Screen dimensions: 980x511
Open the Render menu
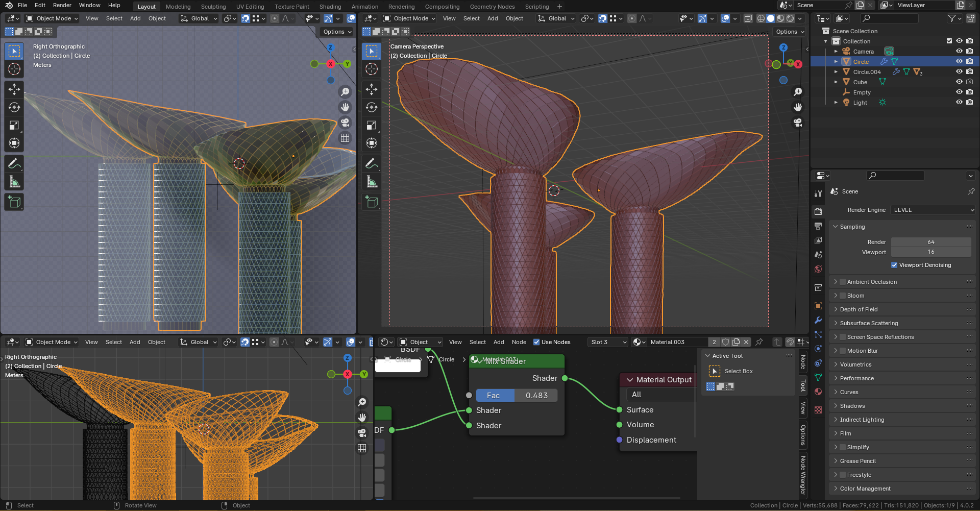coord(62,5)
